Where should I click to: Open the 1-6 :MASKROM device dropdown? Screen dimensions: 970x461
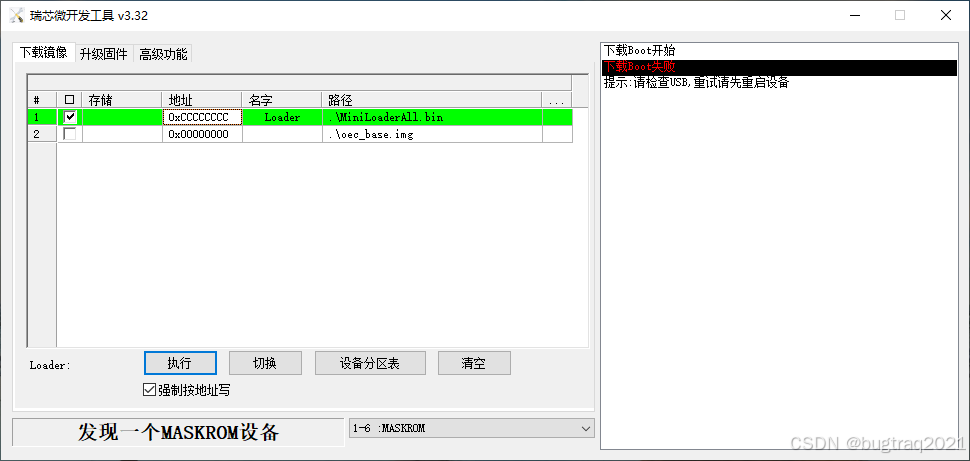pos(471,428)
